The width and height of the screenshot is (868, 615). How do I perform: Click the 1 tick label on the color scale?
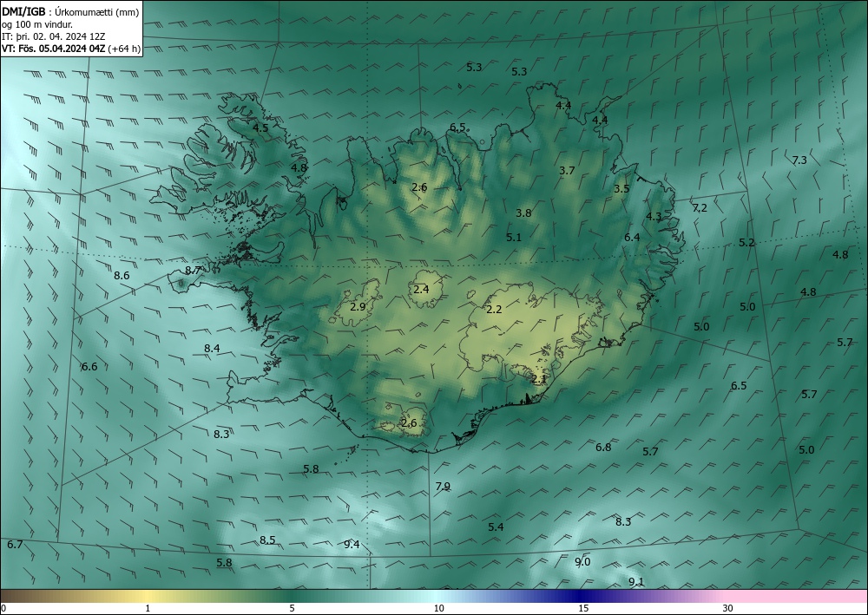pyautogui.click(x=148, y=608)
